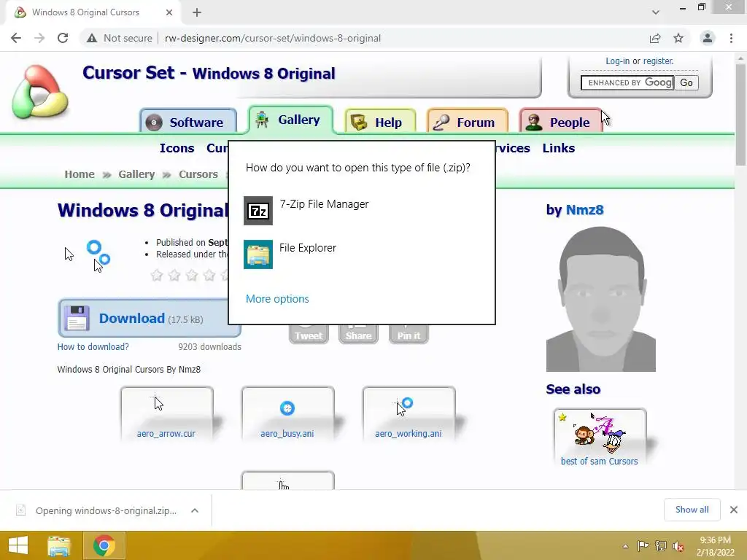Open the aero_working.ani cursor thumbnail
The width and height of the screenshot is (747, 560).
[409, 413]
